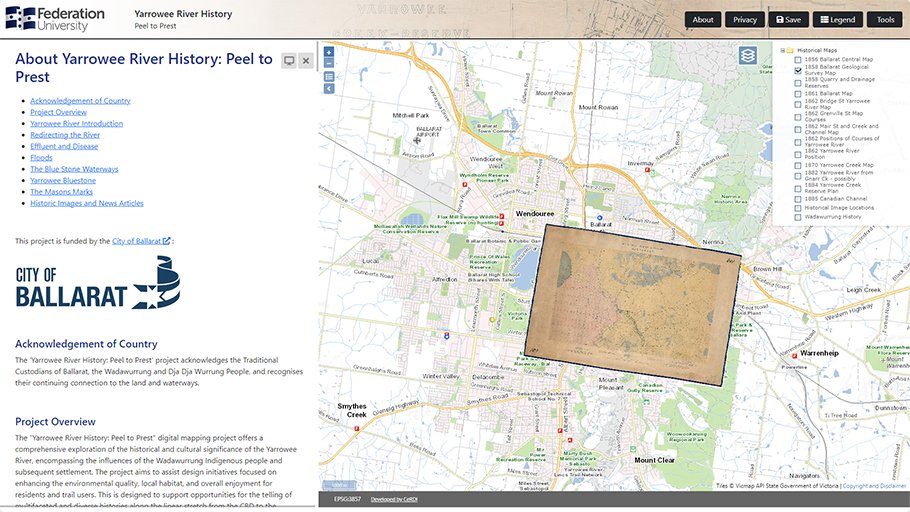Click the Yarrowee River History title

(183, 13)
